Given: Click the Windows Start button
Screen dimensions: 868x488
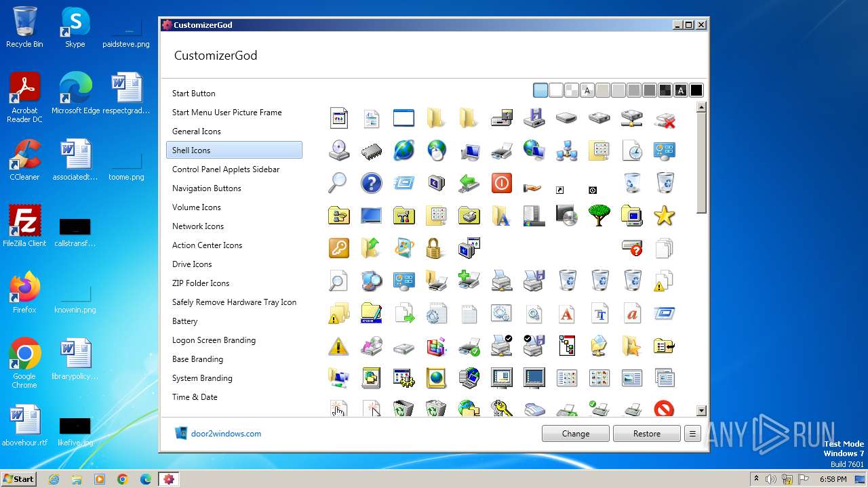Looking at the screenshot, I should pos(18,479).
